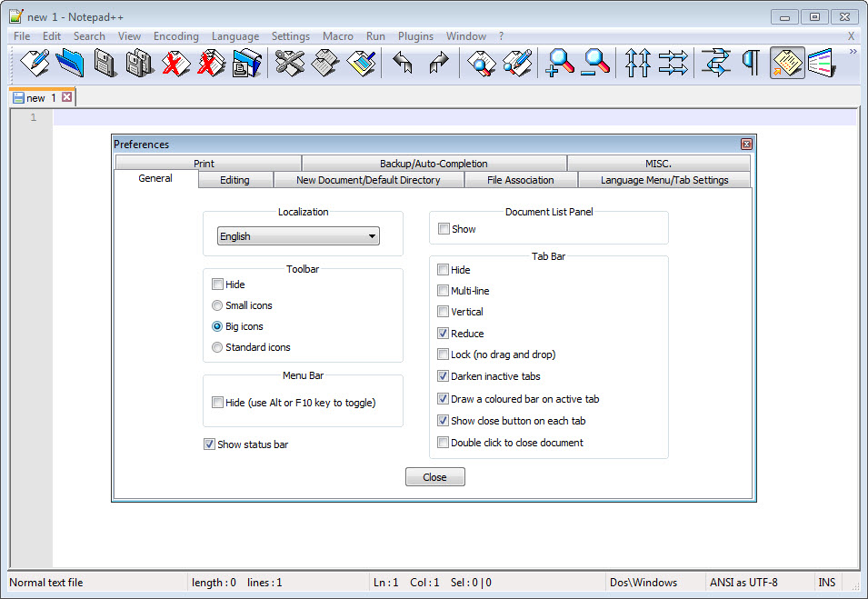Click the Save floppy disk icon
The image size is (868, 599).
105,63
